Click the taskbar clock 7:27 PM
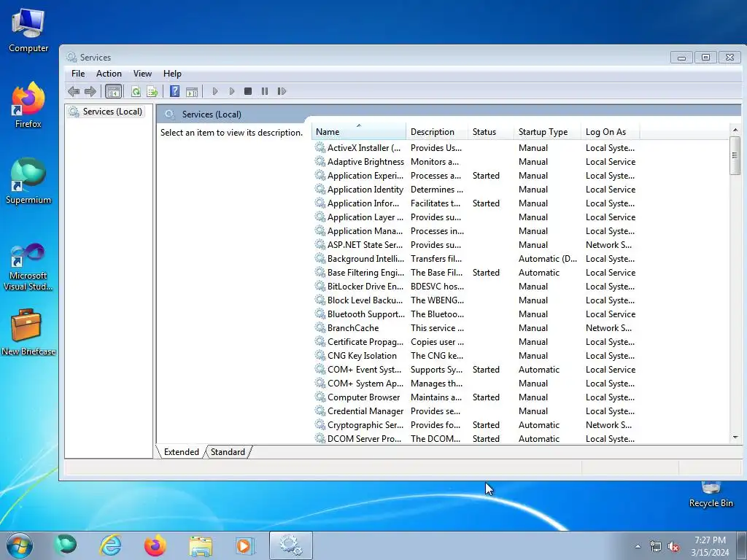Image resolution: width=747 pixels, height=560 pixels. click(x=710, y=540)
